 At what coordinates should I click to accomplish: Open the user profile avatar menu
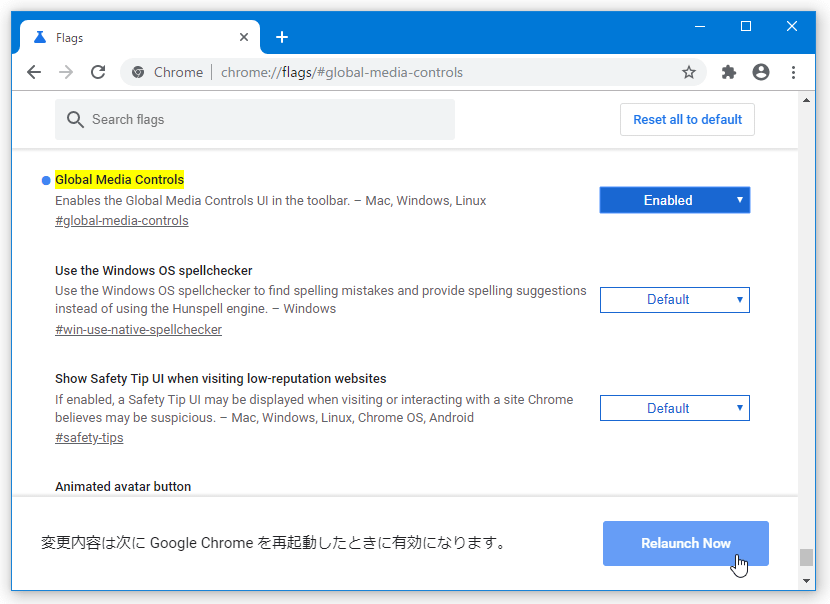pyautogui.click(x=761, y=72)
